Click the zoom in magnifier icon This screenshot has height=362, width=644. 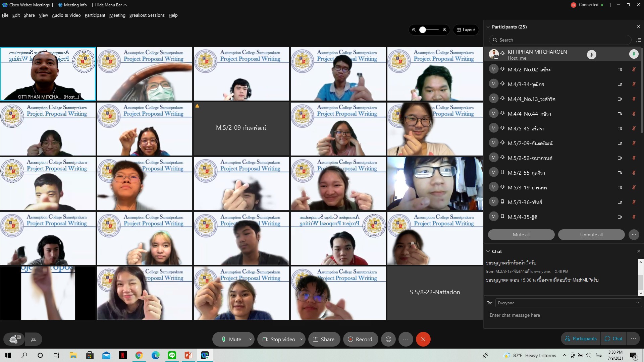(445, 30)
